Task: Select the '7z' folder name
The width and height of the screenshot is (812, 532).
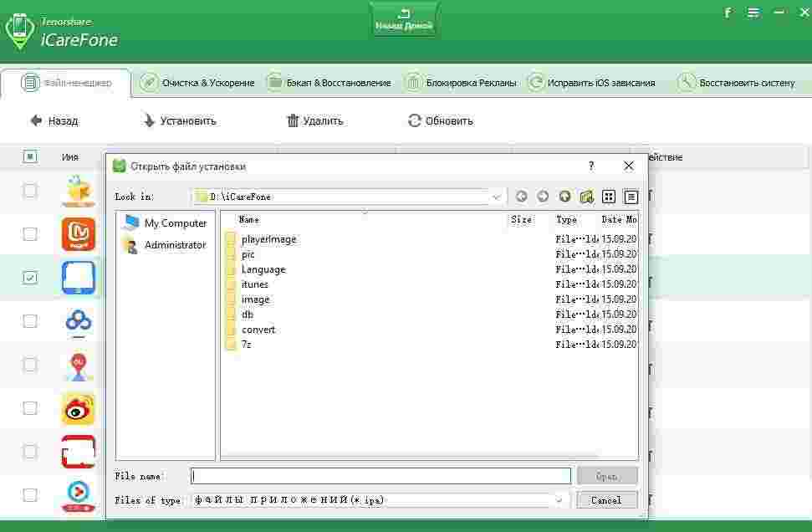Action: (x=247, y=345)
